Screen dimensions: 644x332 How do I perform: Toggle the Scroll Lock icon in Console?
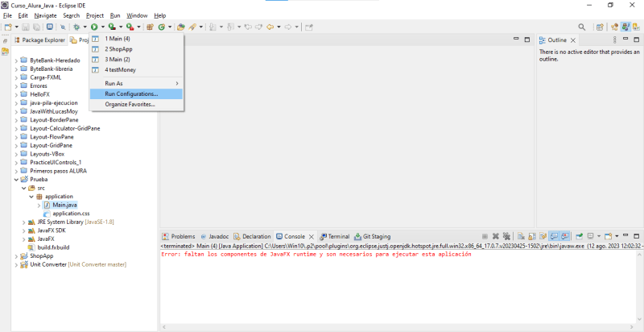[x=532, y=236]
